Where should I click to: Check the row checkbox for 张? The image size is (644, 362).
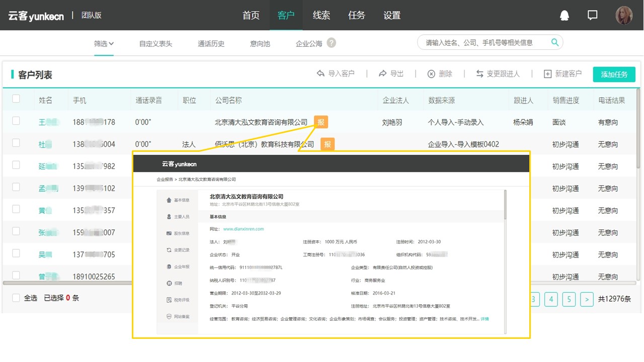pyautogui.click(x=16, y=231)
